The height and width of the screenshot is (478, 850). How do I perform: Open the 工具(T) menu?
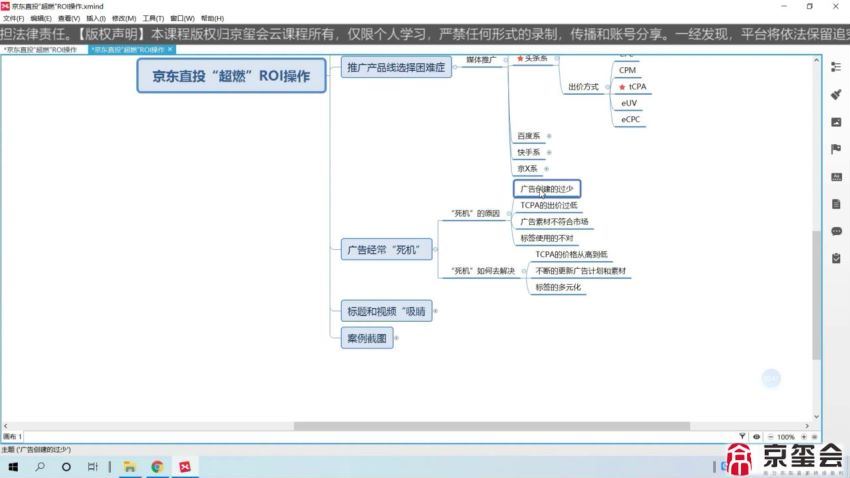[153, 18]
